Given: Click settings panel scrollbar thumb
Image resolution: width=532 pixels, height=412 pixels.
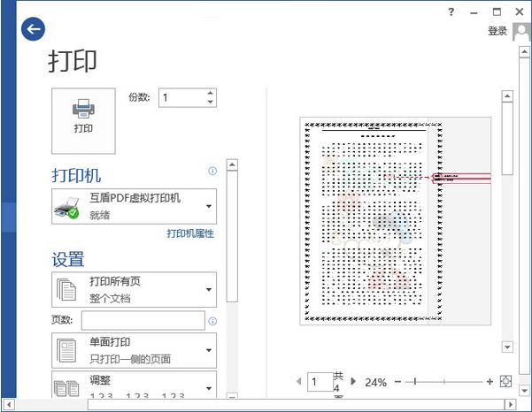Looking at the screenshot, I should coord(232,236).
